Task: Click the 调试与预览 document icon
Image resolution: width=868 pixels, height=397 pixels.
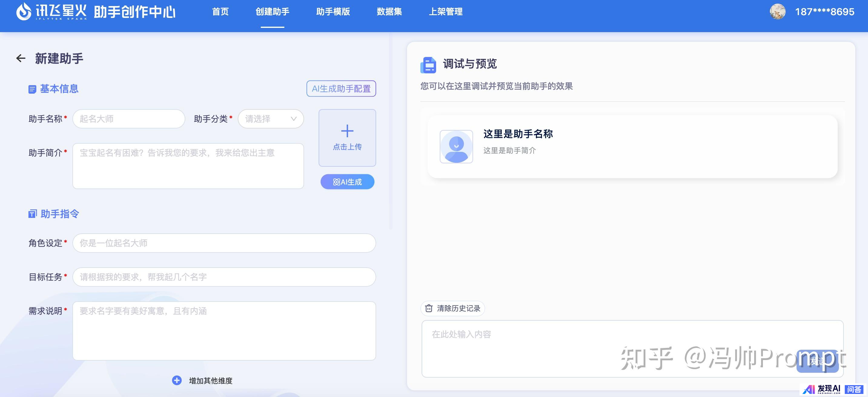Action: [x=428, y=65]
